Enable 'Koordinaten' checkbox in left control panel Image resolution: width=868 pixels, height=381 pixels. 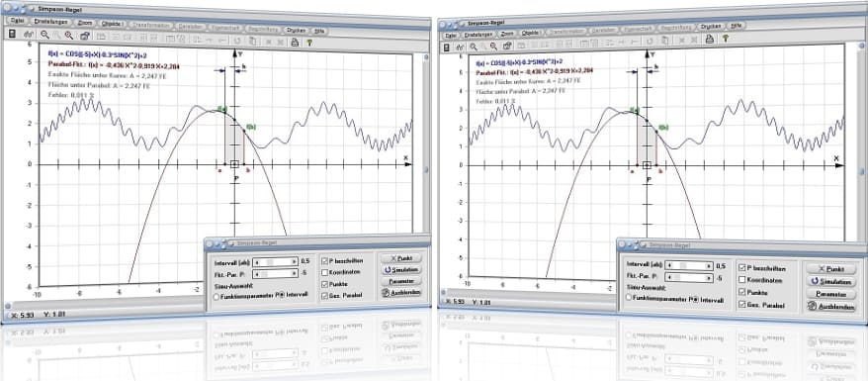point(325,272)
